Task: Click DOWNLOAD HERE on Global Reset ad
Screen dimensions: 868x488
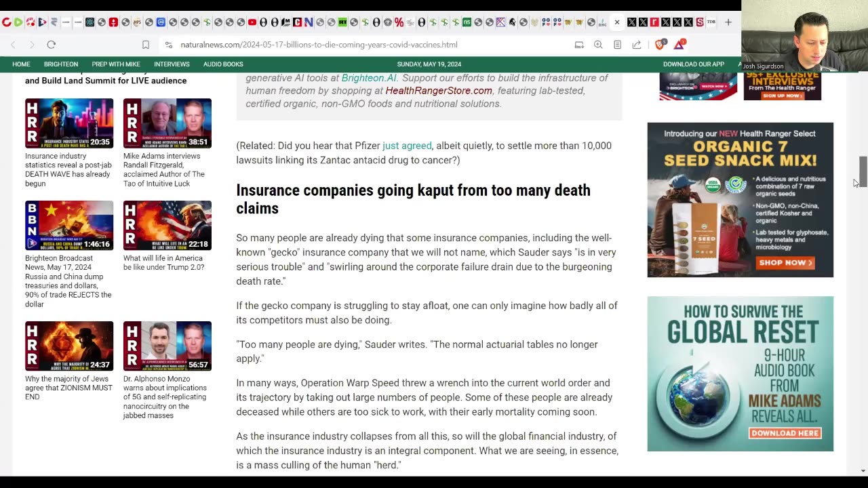Action: pyautogui.click(x=785, y=433)
